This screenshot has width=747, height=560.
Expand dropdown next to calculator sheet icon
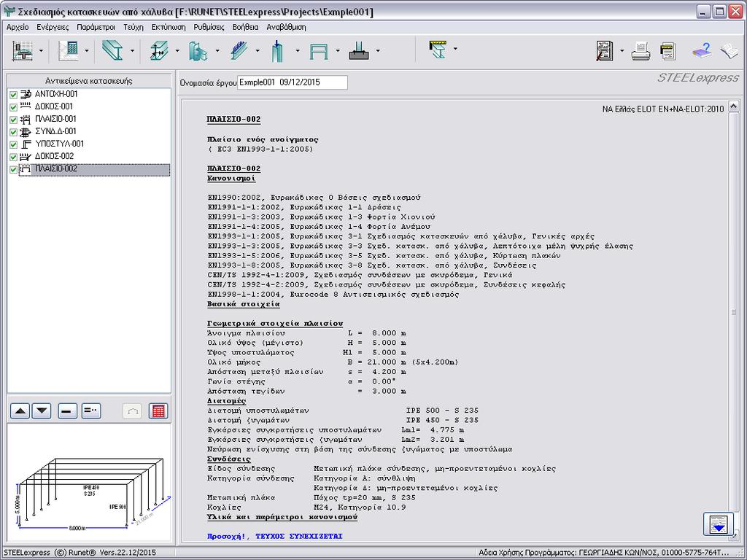(x=87, y=50)
